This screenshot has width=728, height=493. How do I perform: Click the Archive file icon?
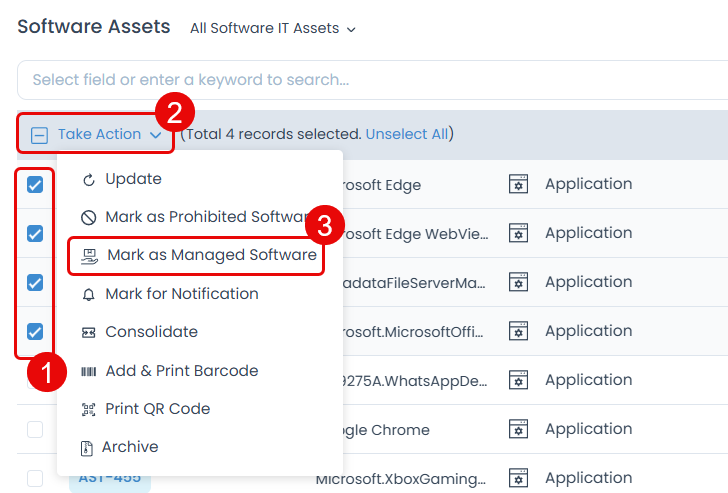tap(87, 448)
